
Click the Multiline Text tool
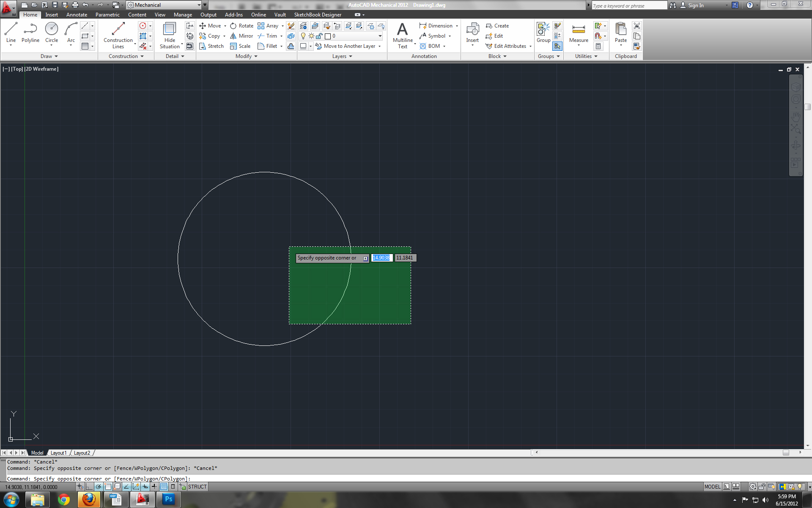tap(403, 36)
